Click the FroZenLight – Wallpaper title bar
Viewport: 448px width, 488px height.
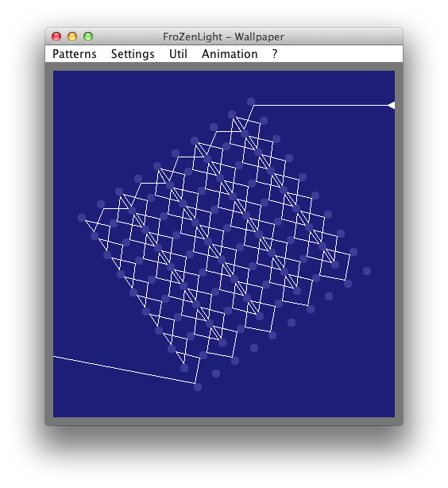(x=223, y=37)
